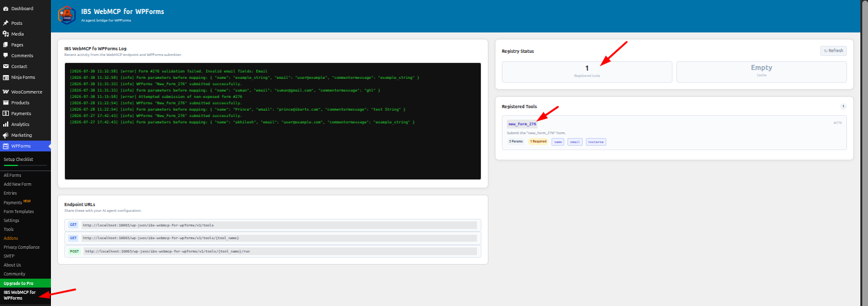
Task: Click the POST run endpoint URL
Action: 280,251
